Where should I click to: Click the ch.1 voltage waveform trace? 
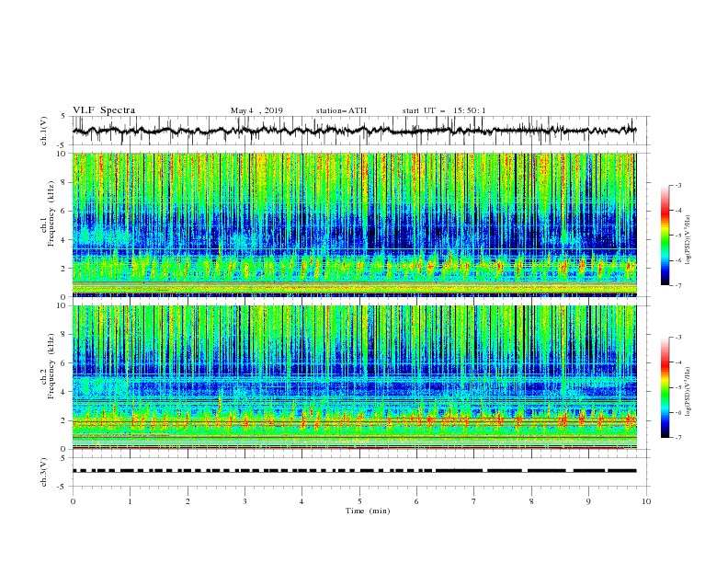click(354, 131)
